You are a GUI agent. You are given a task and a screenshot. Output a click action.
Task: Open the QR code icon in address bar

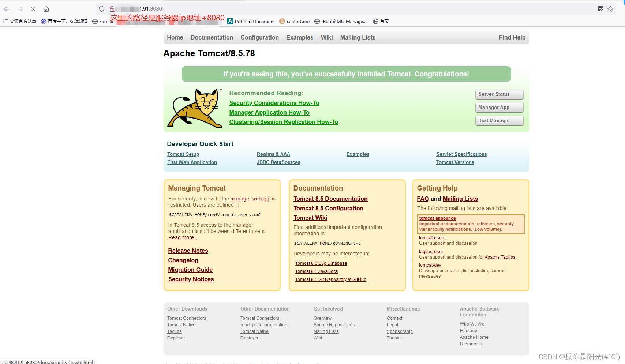pyautogui.click(x=600, y=9)
